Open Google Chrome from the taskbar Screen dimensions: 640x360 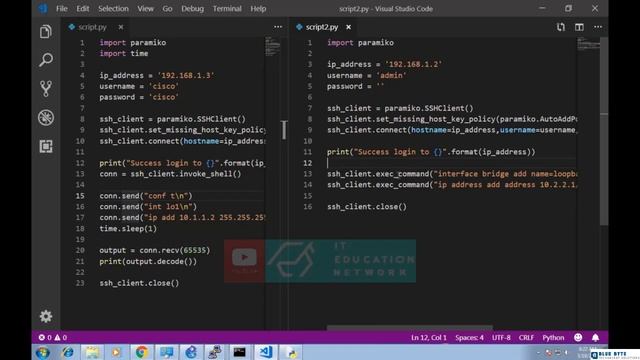coord(141,352)
